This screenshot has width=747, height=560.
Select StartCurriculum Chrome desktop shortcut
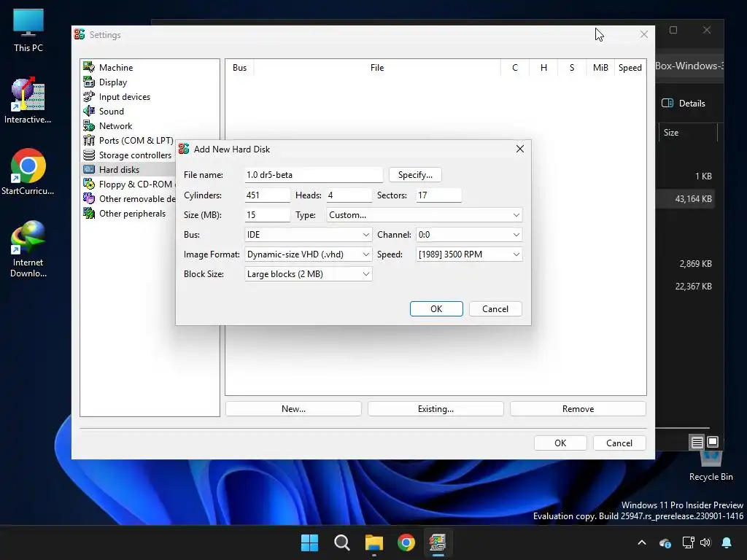(x=28, y=172)
